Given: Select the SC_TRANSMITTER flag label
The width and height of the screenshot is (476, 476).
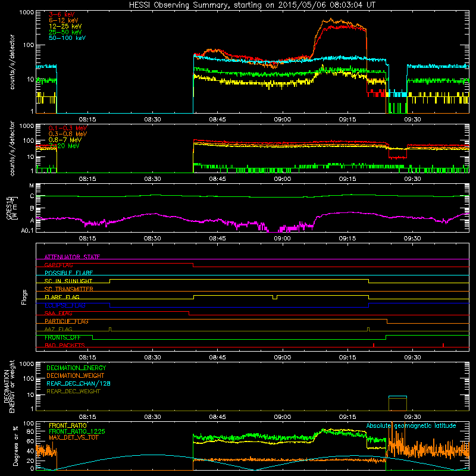Looking at the screenshot, I should [x=69, y=289].
